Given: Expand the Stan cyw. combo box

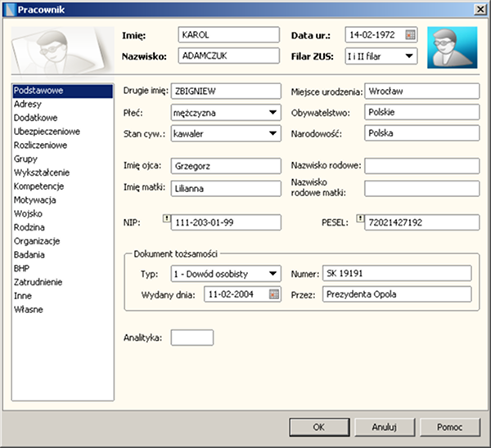Looking at the screenshot, I should (x=272, y=132).
